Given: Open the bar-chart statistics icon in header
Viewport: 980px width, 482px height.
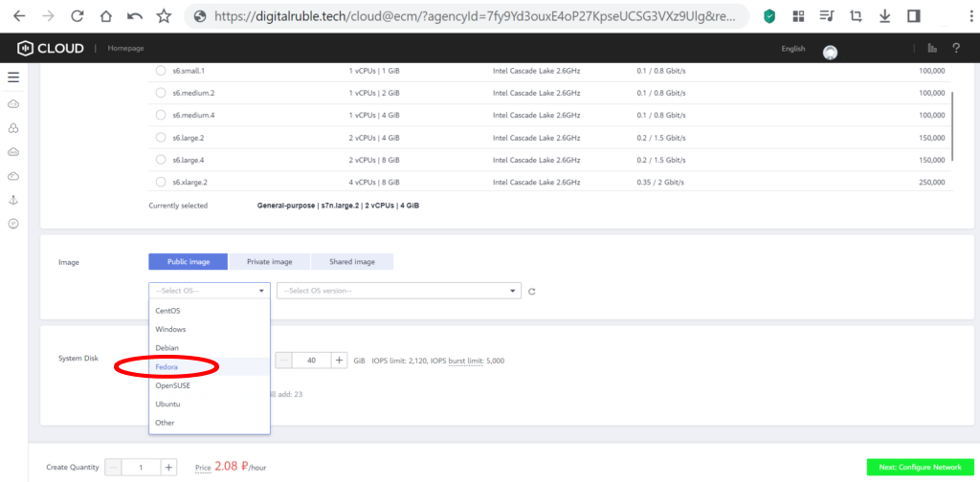Looking at the screenshot, I should click(932, 48).
